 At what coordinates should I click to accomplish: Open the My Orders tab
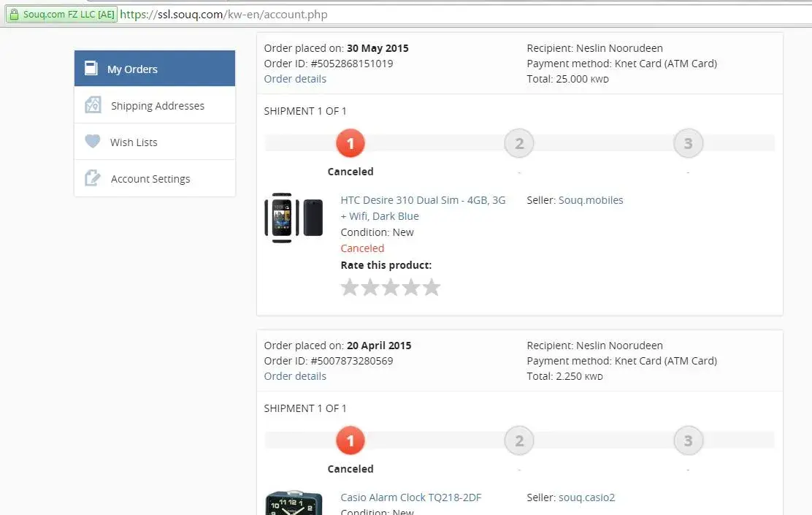(x=132, y=69)
